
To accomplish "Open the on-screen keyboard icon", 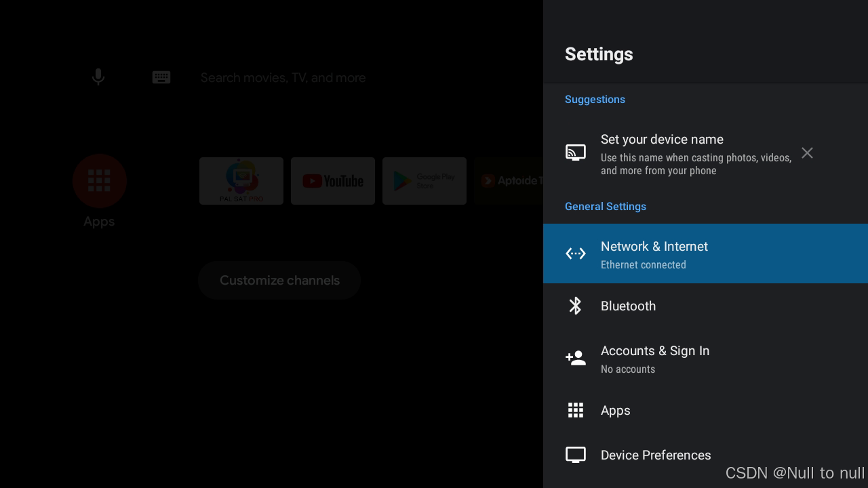I will click(161, 77).
